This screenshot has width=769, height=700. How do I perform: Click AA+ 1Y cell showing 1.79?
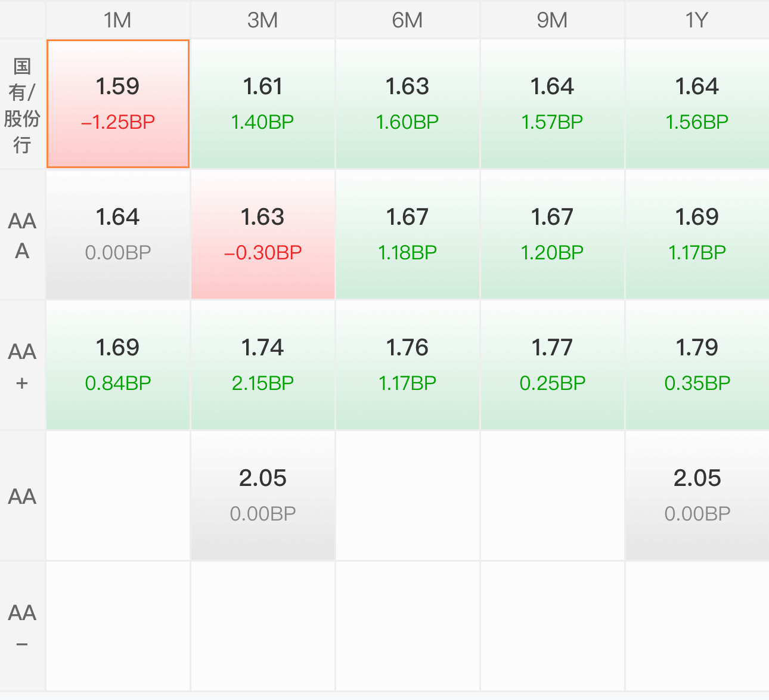(x=697, y=365)
